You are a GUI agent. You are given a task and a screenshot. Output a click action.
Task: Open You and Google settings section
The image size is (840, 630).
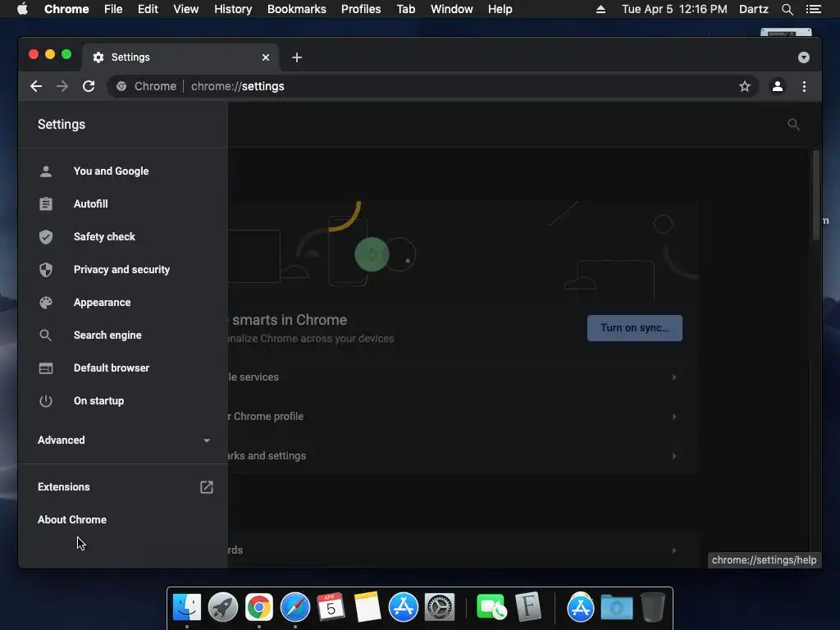tap(111, 171)
